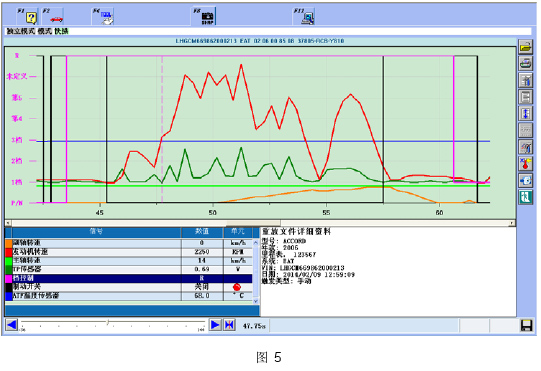This screenshot has height=371, width=541.
Task: Click the orange color swatch for 副轴转速
Action: pyautogui.click(x=9, y=243)
